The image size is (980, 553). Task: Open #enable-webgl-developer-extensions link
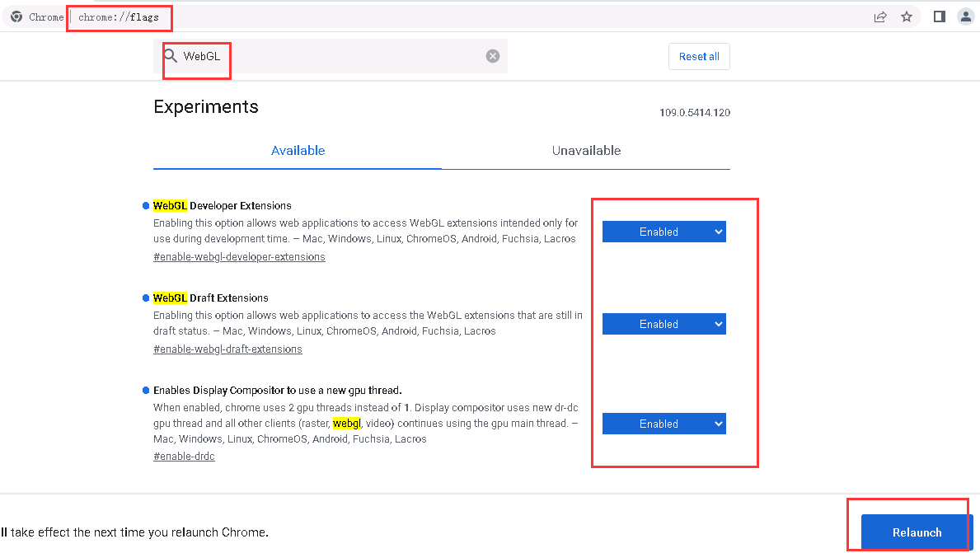[239, 257]
